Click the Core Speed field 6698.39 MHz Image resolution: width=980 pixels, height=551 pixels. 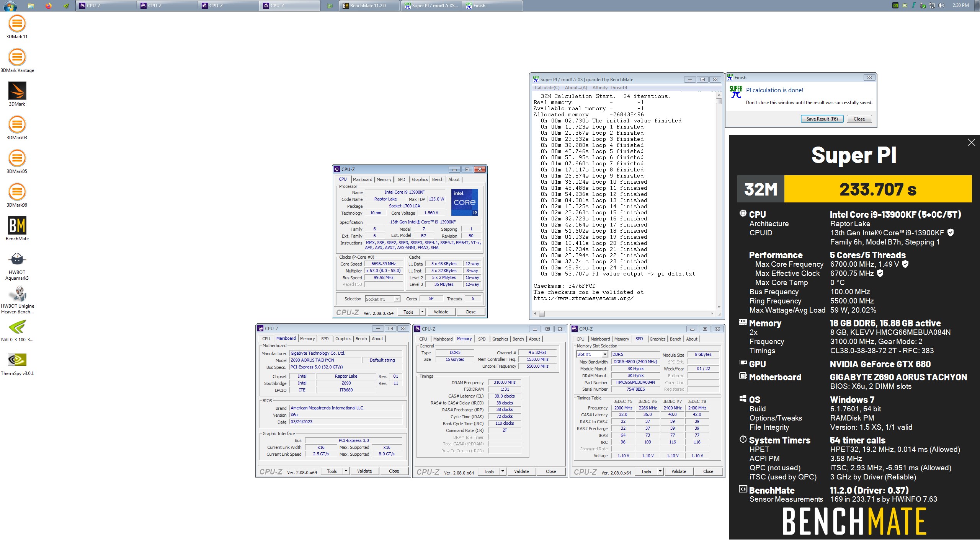point(383,264)
